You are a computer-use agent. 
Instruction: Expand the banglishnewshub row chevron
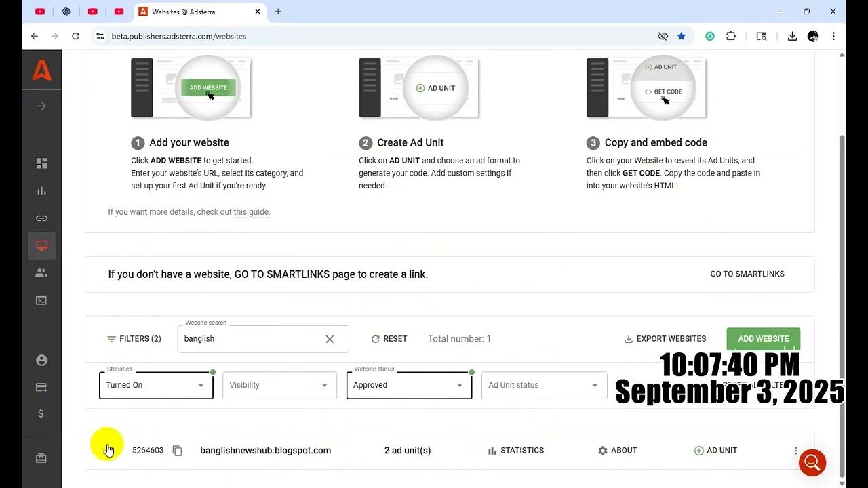click(108, 450)
